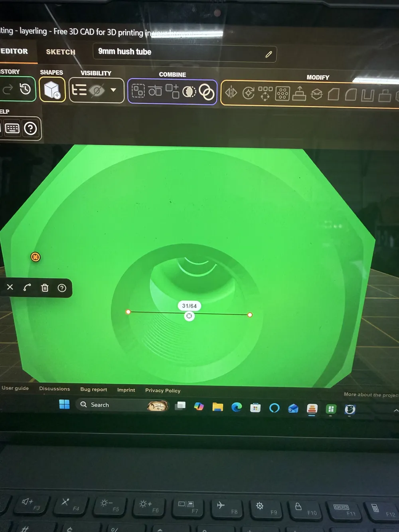This screenshot has height=532, width=399.
Task: Click the rotate tool in Modify
Action: pos(248,93)
